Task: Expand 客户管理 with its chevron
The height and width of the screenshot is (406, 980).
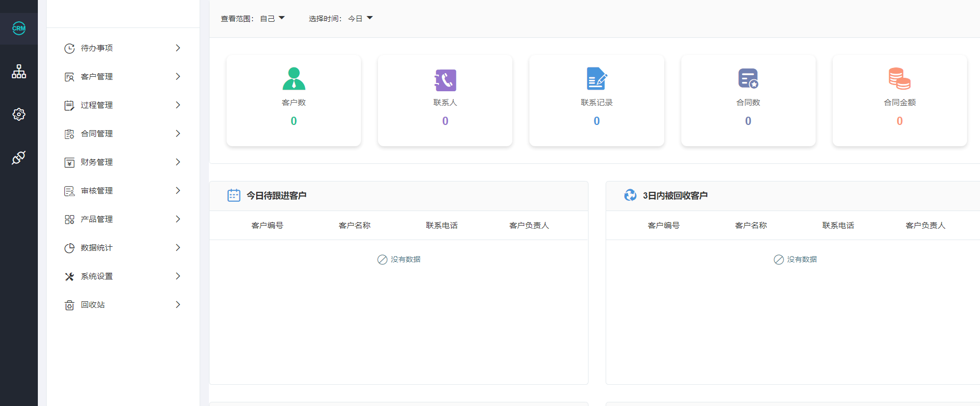Action: 178,76
